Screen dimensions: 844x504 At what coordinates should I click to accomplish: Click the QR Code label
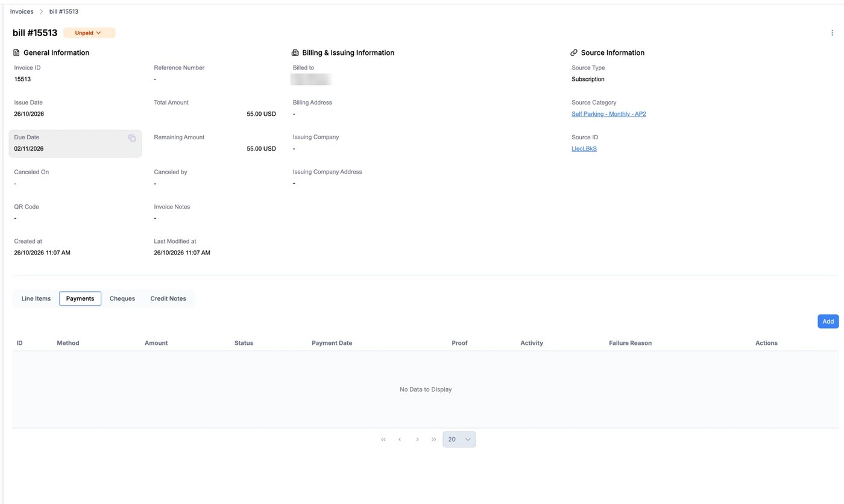(x=27, y=207)
